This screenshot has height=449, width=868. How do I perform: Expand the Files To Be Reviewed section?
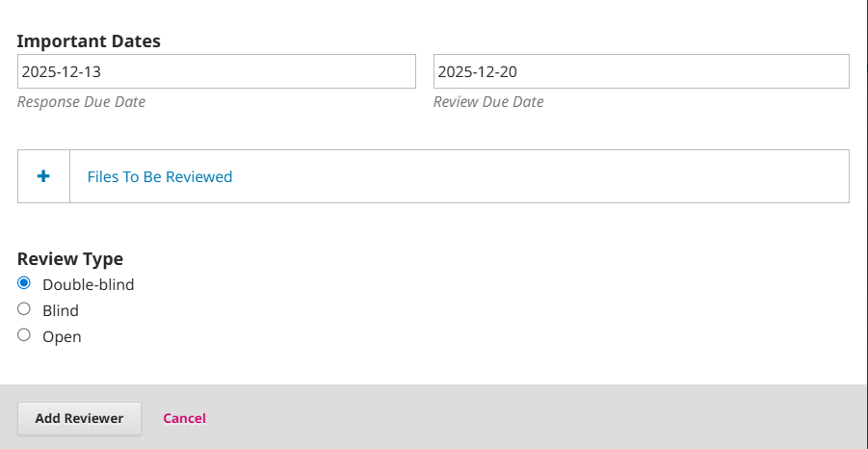[160, 177]
